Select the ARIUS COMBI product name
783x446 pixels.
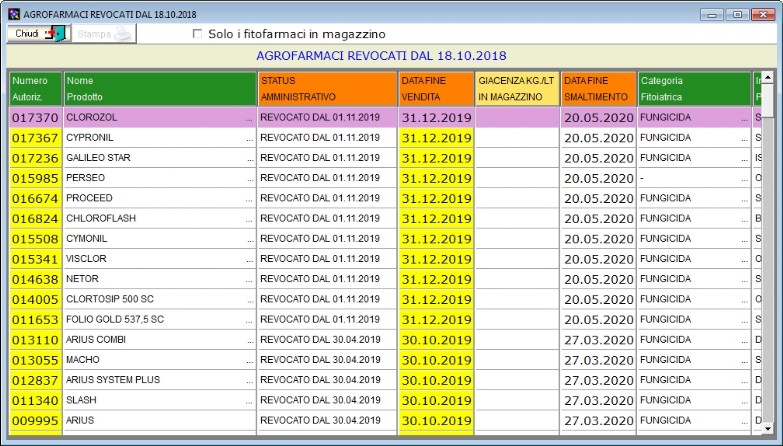96,340
